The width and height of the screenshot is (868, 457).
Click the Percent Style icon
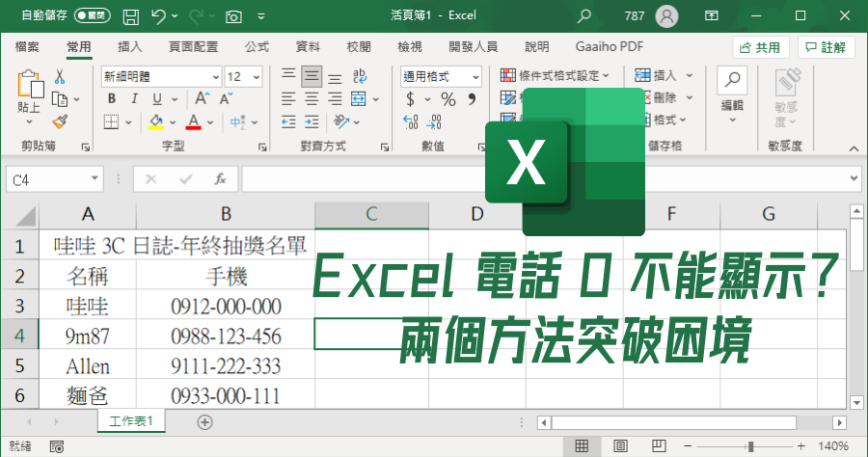448,99
